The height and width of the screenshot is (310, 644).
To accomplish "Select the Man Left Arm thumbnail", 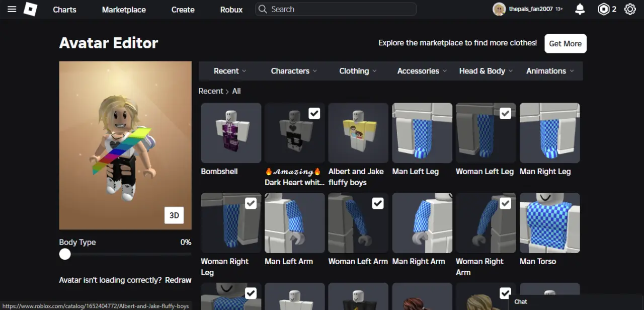I will 295,223.
